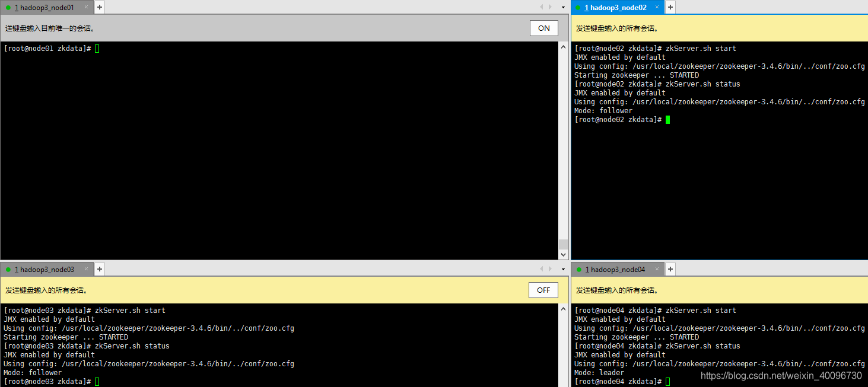This screenshot has height=387, width=868.
Task: Click the '[root@node01 zkdata]#' prompt line
Action: pyautogui.click(x=47, y=49)
